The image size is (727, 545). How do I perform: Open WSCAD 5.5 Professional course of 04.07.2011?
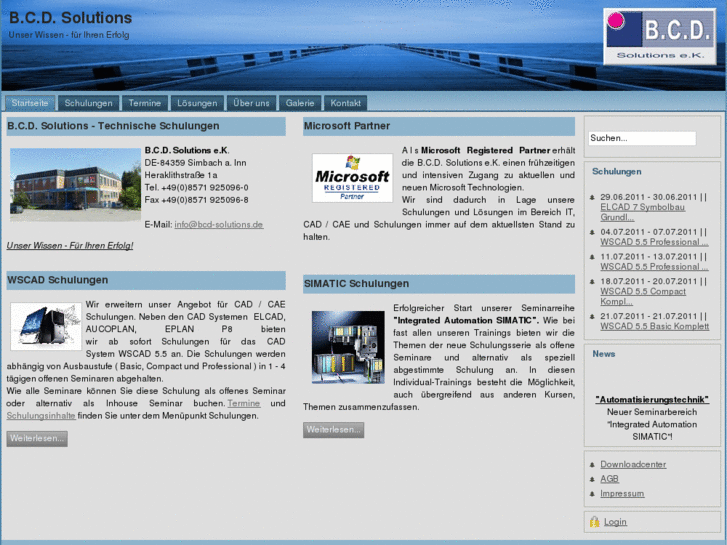coord(654,242)
